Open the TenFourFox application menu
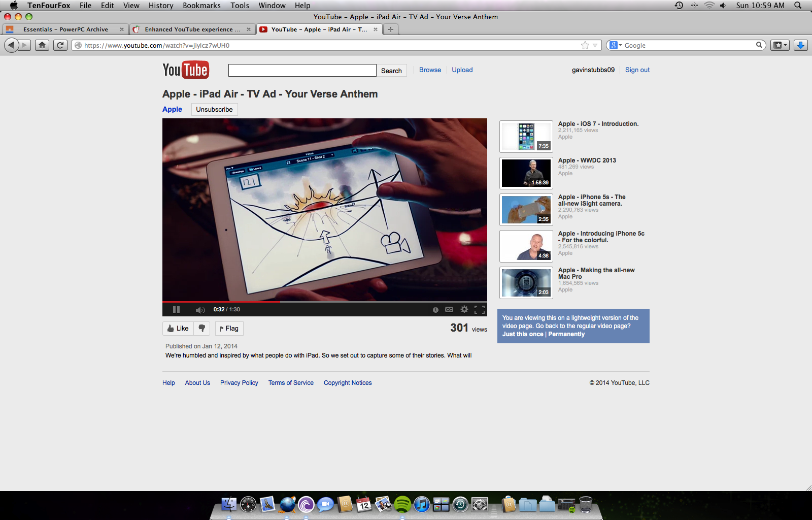 (49, 6)
